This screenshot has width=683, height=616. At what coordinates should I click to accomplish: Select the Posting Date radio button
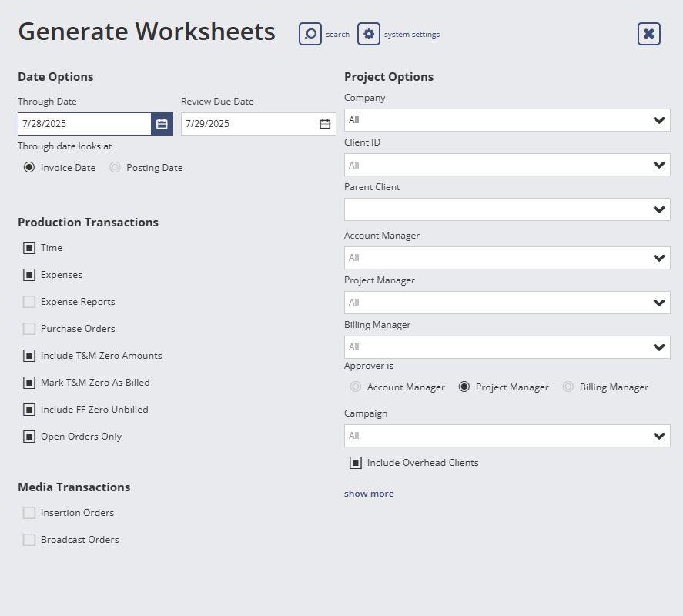coord(115,167)
